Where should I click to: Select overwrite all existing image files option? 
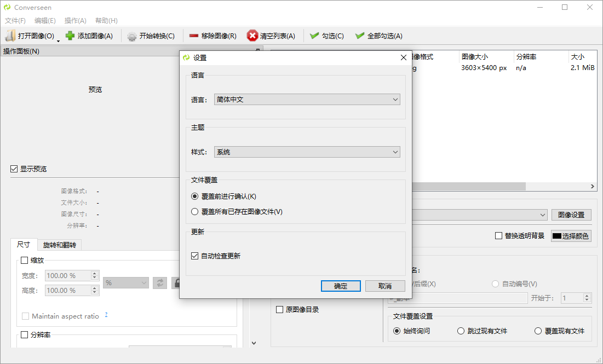(x=195, y=211)
